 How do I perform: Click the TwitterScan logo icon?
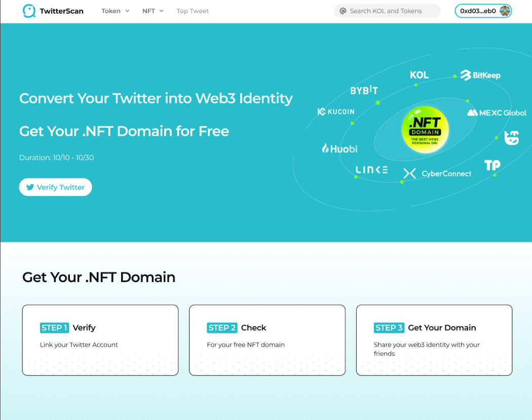(x=29, y=11)
